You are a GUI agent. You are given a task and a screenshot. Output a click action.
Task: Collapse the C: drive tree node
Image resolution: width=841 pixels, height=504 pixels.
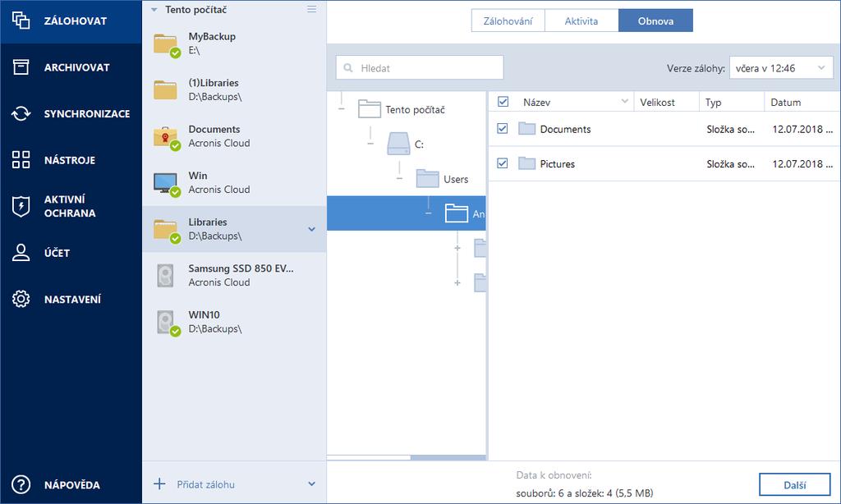[370, 144]
